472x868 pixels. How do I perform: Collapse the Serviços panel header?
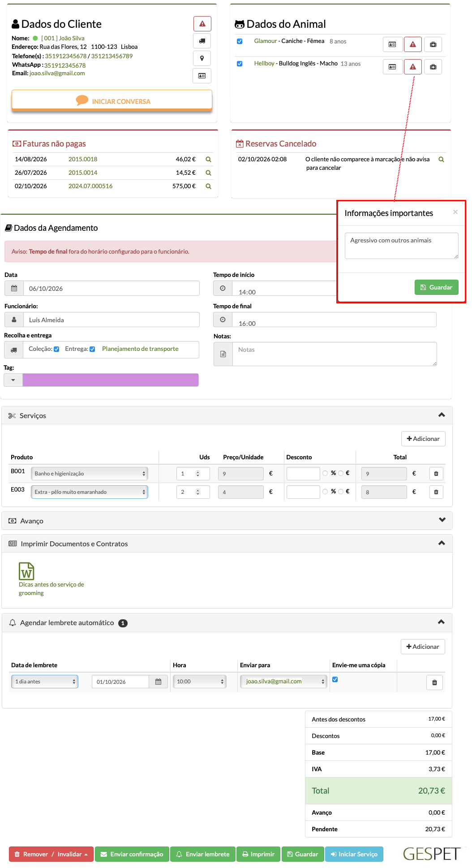point(227,415)
